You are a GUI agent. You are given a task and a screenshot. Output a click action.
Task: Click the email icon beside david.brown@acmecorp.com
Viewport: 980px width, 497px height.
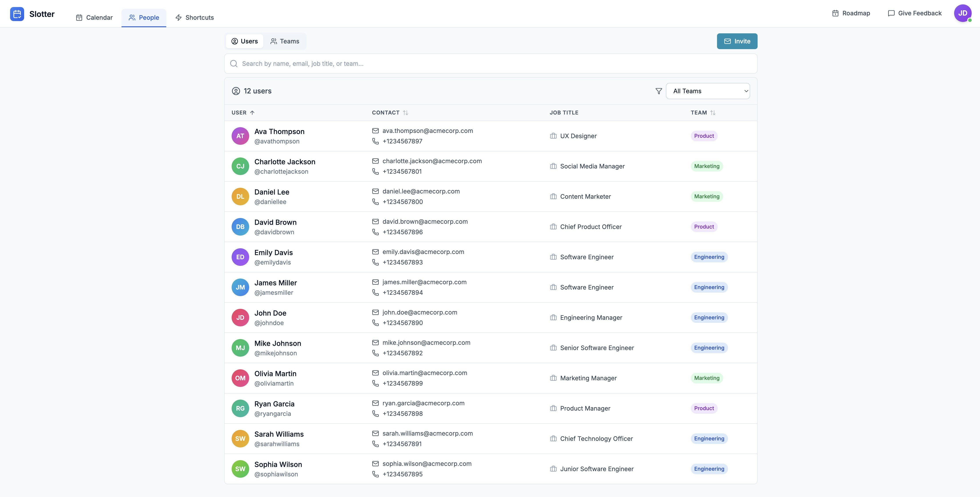(x=375, y=222)
